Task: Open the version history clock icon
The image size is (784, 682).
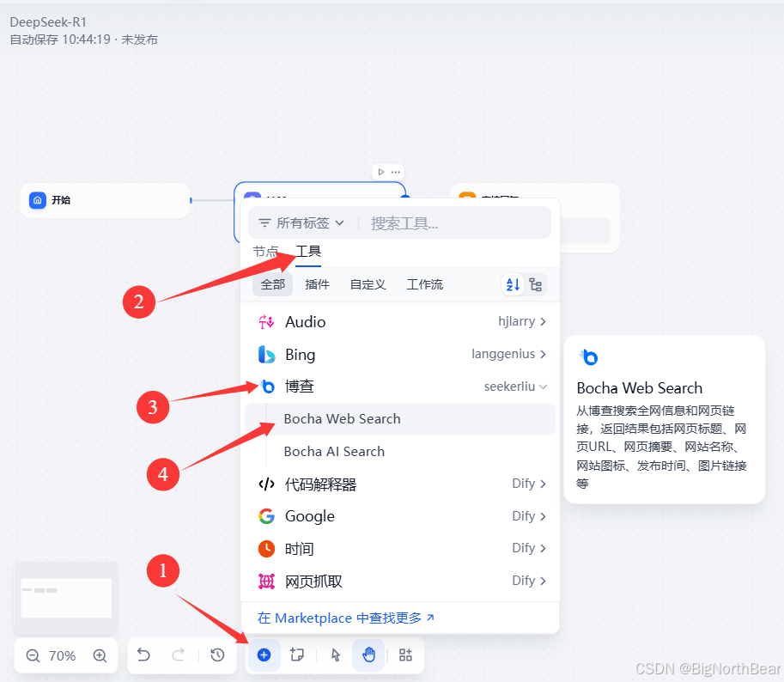Action: [217, 655]
